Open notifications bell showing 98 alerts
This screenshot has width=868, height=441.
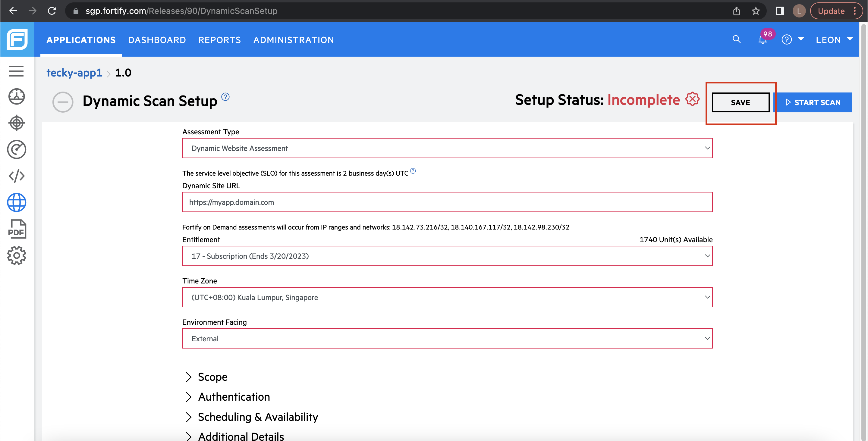[x=763, y=39]
